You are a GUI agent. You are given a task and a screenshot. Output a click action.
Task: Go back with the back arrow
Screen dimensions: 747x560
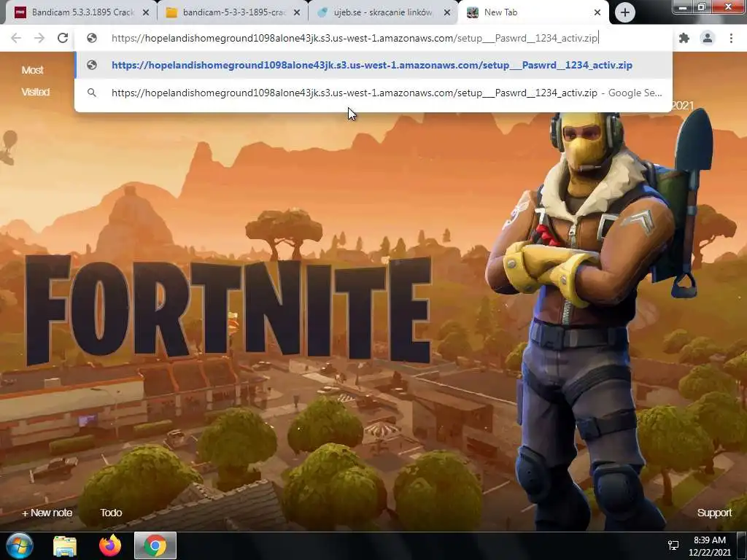16,38
